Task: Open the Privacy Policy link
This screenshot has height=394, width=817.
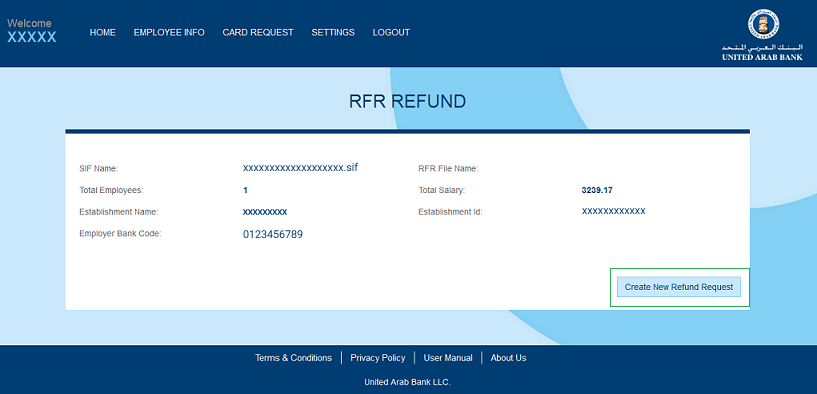Action: point(378,358)
